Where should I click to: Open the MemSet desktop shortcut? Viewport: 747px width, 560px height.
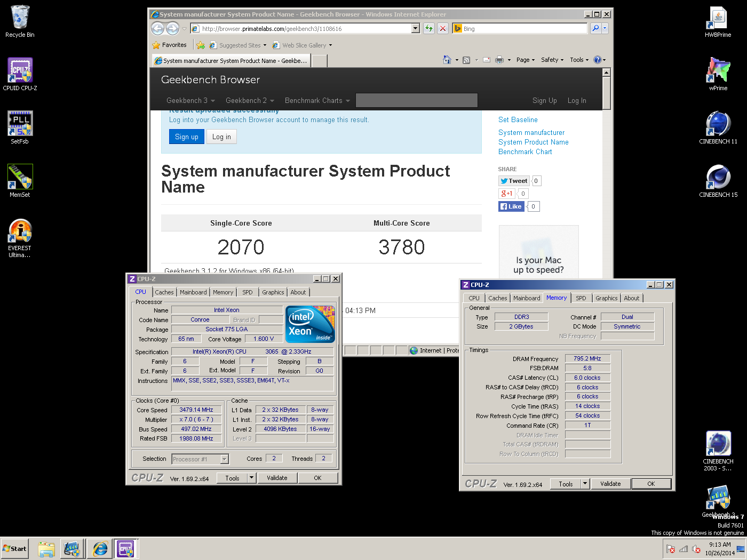pos(20,181)
